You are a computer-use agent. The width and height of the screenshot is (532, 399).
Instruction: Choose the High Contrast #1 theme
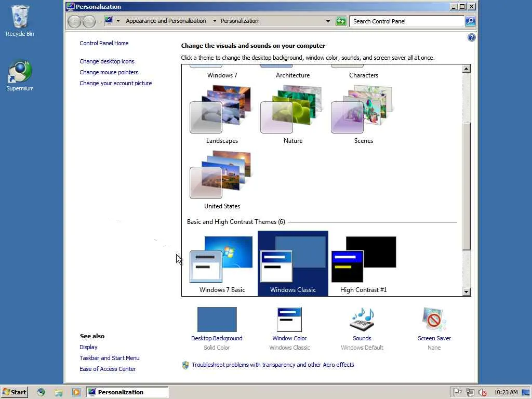click(363, 263)
